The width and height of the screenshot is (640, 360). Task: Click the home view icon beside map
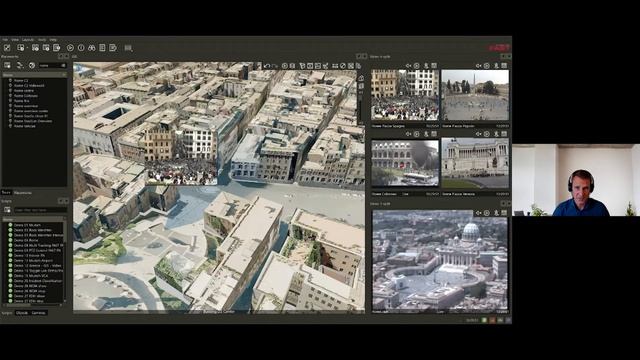(361, 78)
